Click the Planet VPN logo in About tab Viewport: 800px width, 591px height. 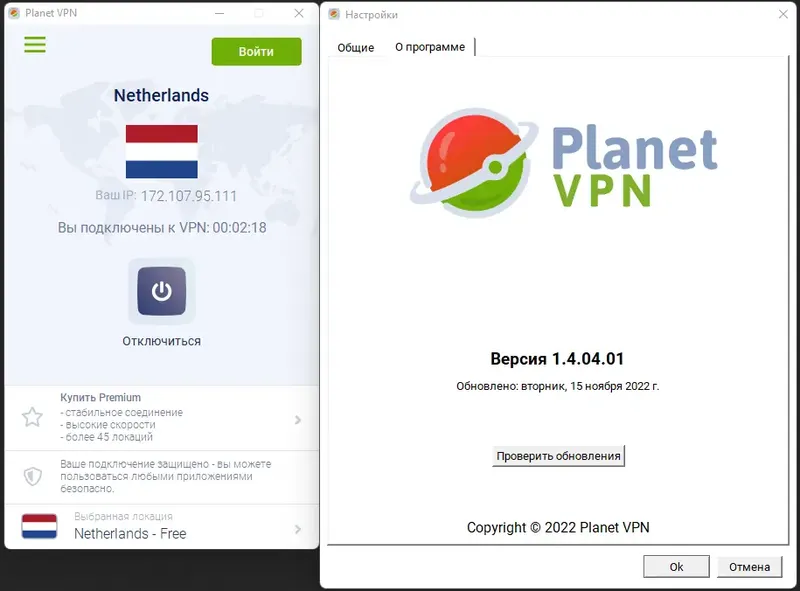tap(563, 162)
